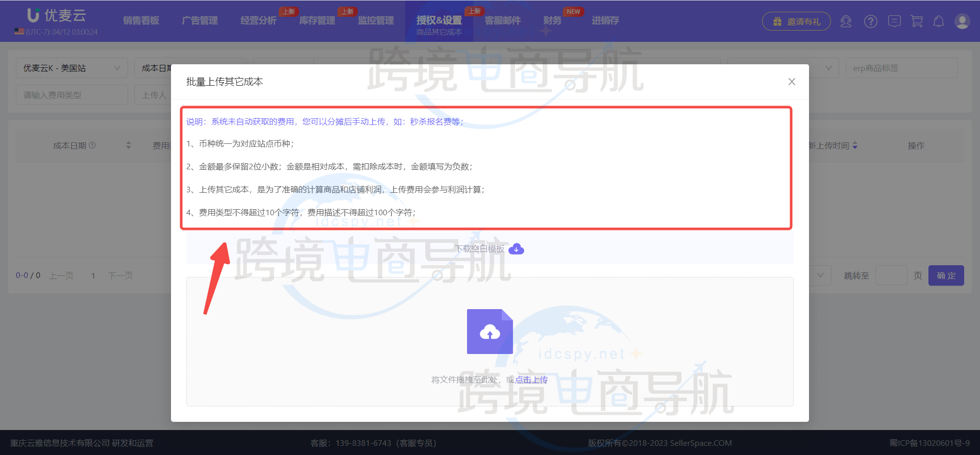Click the 确定 jump button
The image size is (980, 455).
click(x=946, y=275)
